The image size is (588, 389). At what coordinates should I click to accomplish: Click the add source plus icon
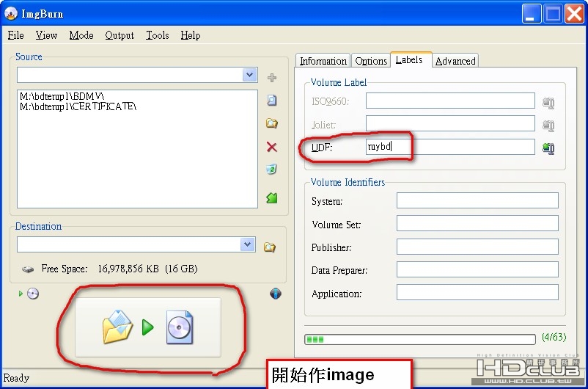(x=272, y=78)
